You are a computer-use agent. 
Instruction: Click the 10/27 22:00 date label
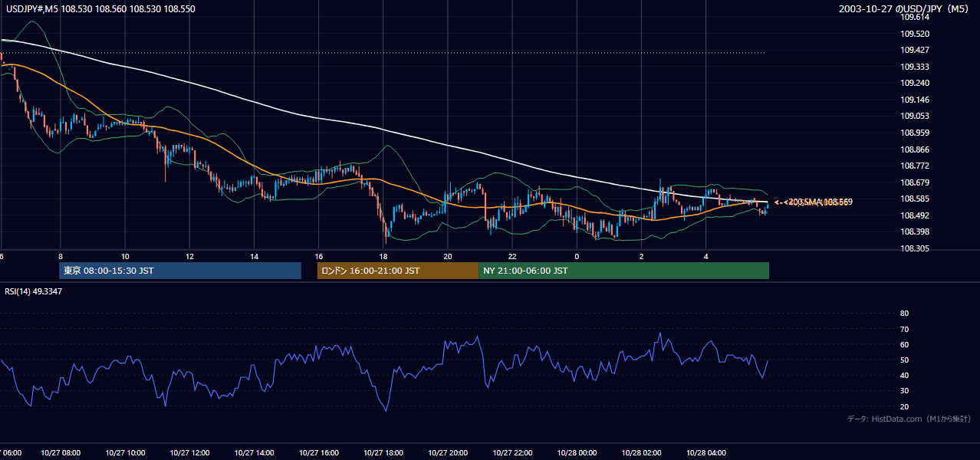click(511, 453)
